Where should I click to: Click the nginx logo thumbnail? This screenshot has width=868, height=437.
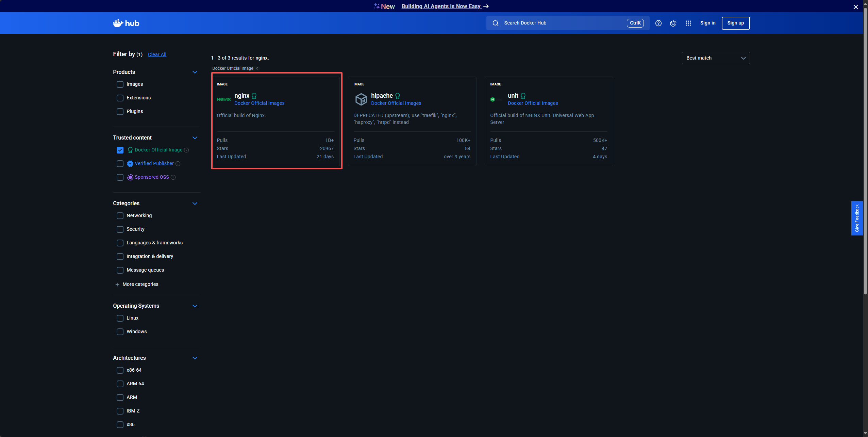224,99
